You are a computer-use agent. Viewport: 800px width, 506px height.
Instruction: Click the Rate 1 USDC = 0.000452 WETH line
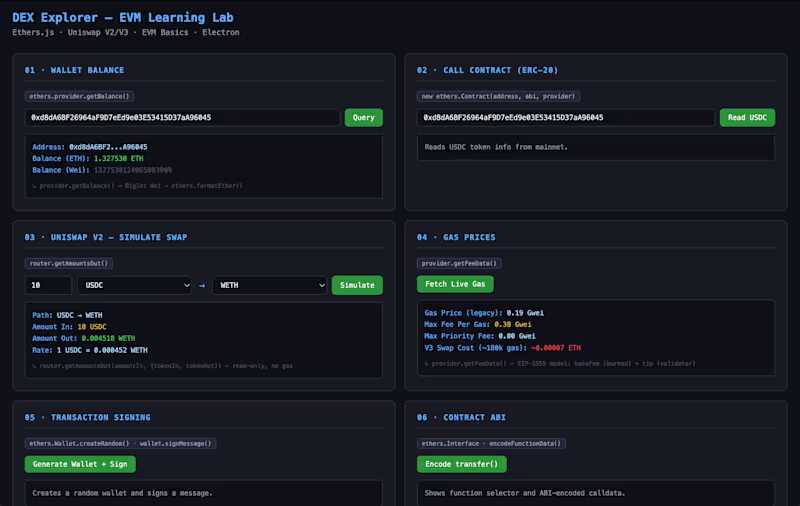(x=90, y=350)
